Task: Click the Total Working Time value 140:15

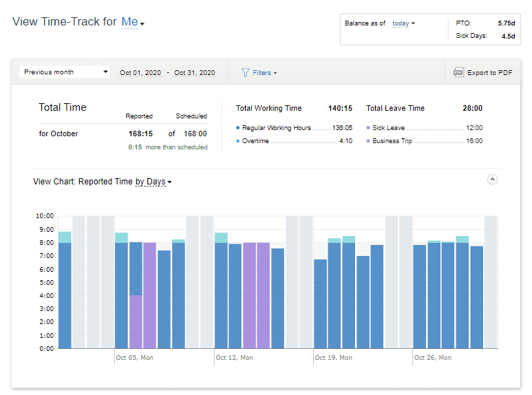Action: click(x=340, y=108)
